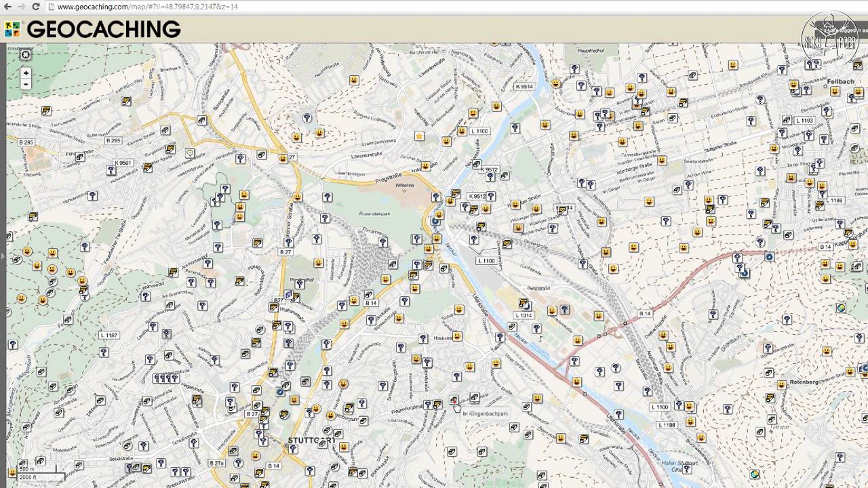This screenshot has width=868, height=488.
Task: Open the multi-cache icon above L 1014
Action: 524,303
